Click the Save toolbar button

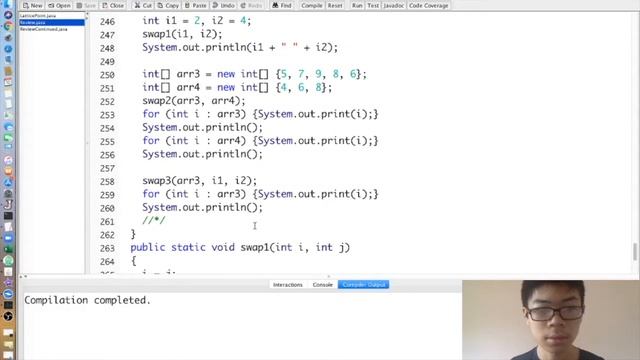click(86, 5)
